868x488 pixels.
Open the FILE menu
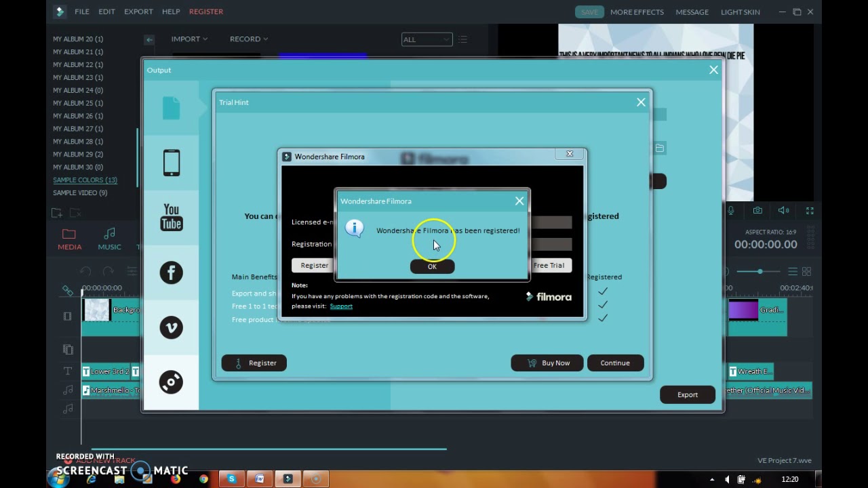tap(82, 12)
